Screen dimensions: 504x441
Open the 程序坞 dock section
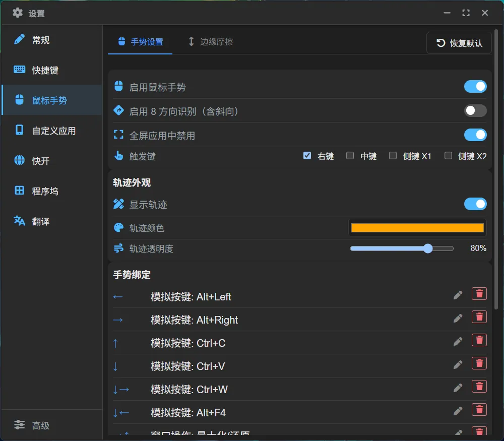pyautogui.click(x=52, y=191)
